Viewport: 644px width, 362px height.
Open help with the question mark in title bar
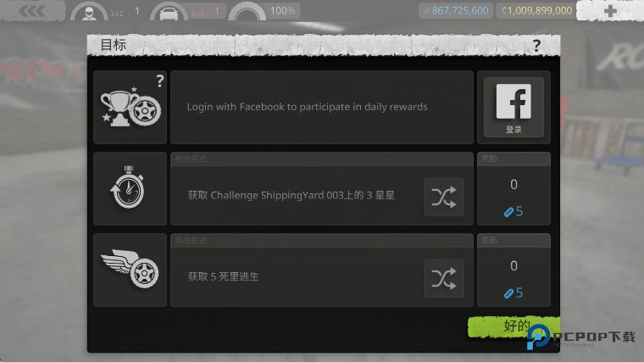tap(536, 45)
